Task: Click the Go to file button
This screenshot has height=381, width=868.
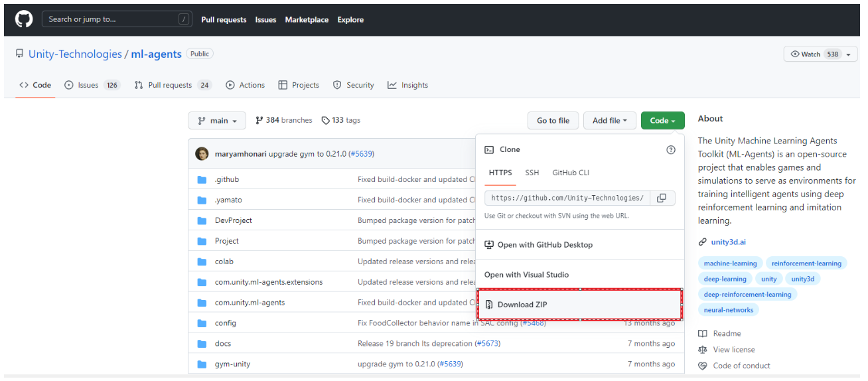Action: click(553, 121)
